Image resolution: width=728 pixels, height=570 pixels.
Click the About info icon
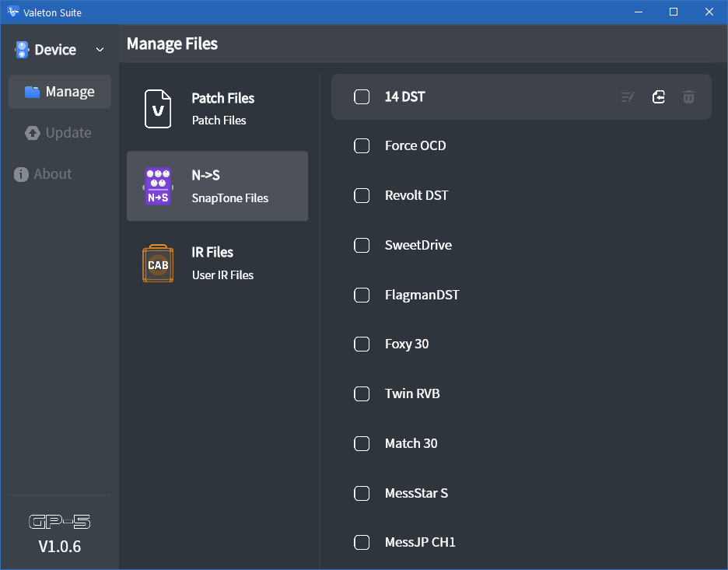pos(21,174)
